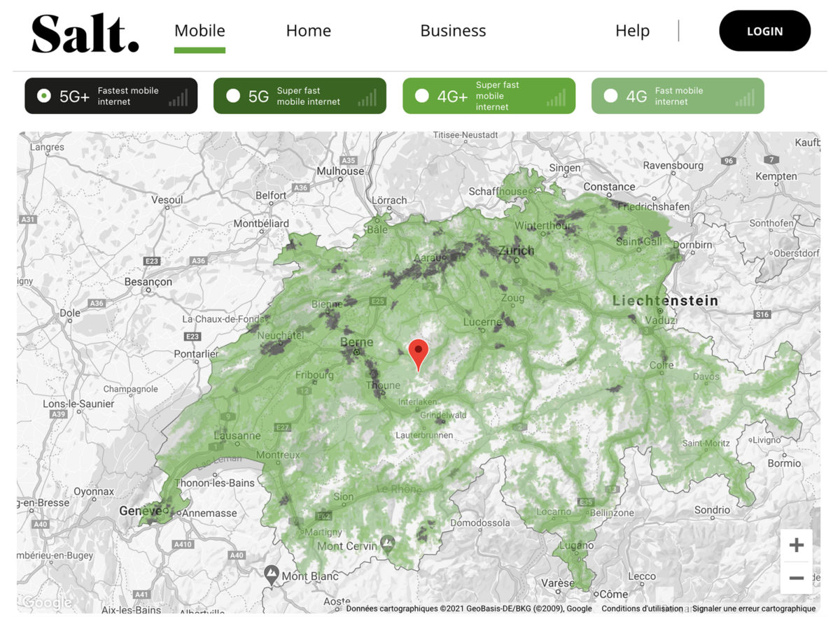Open the Help page

click(632, 31)
